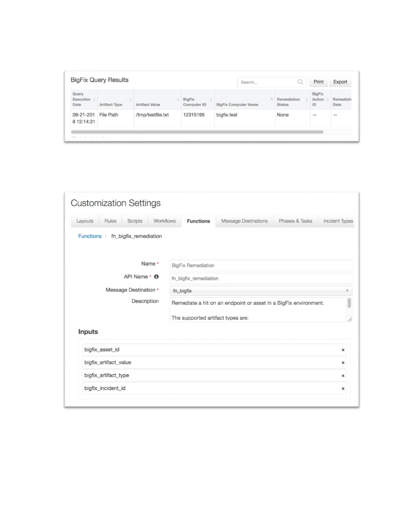Click the API Name input field

point(261,278)
